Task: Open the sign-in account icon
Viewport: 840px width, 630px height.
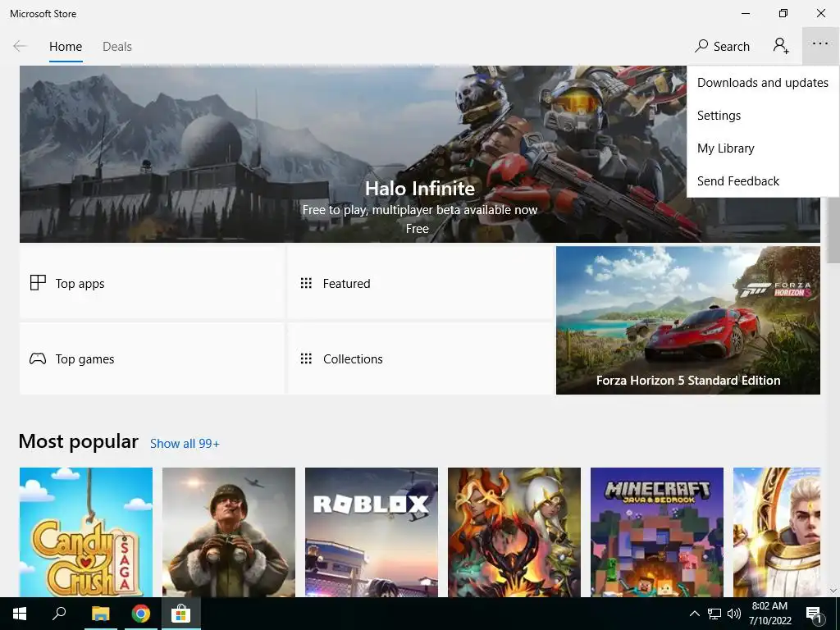Action: click(781, 46)
